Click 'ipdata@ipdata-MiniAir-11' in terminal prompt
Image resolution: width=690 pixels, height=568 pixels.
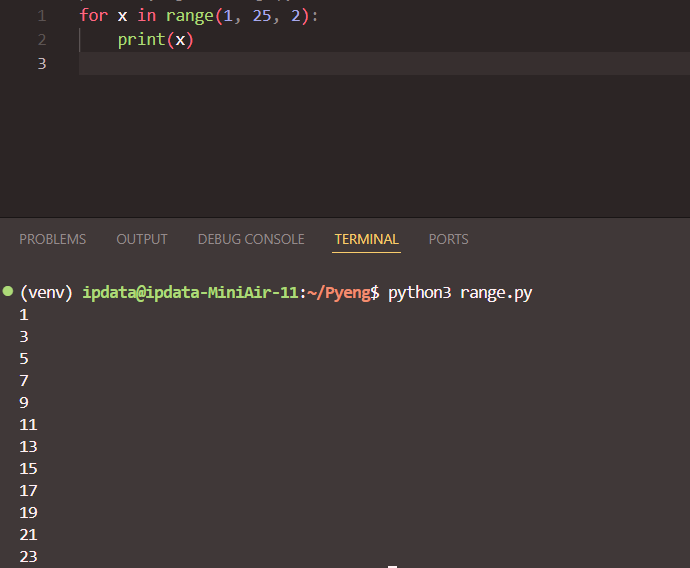point(191,293)
